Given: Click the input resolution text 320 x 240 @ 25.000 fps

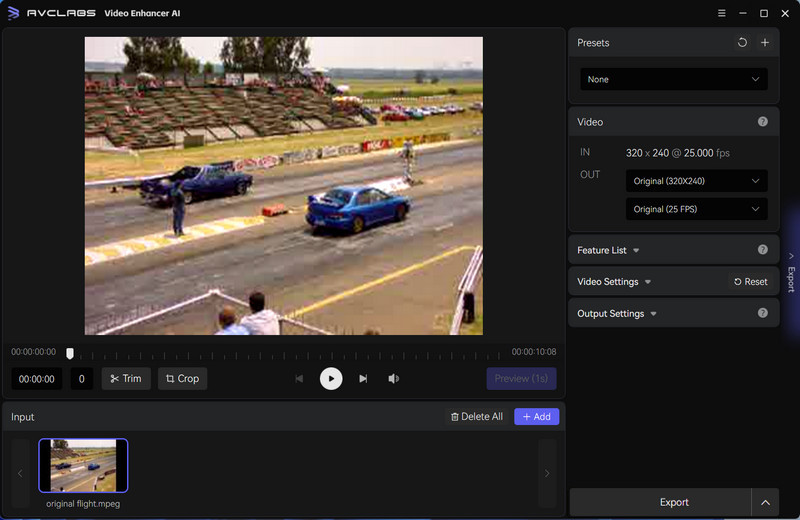Looking at the screenshot, I should click(x=678, y=153).
